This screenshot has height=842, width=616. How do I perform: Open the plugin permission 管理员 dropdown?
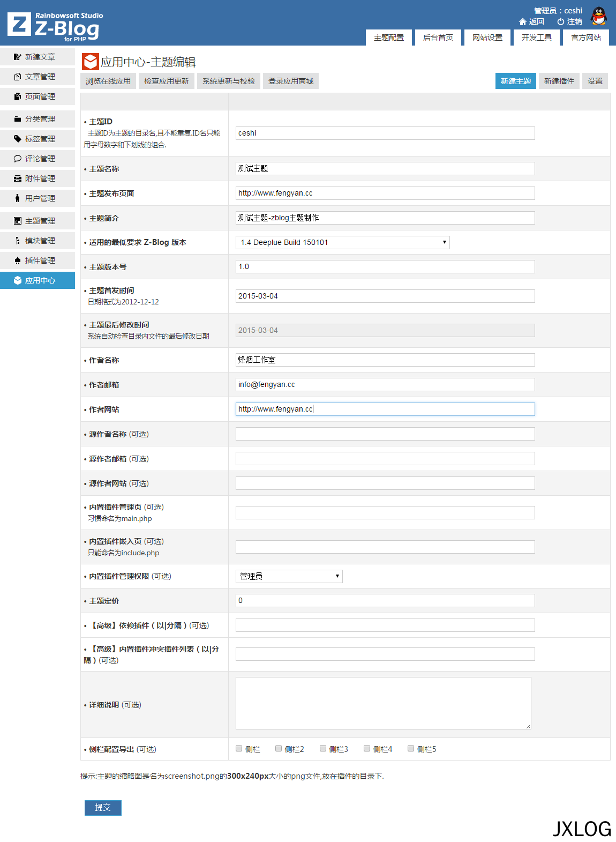tap(289, 576)
